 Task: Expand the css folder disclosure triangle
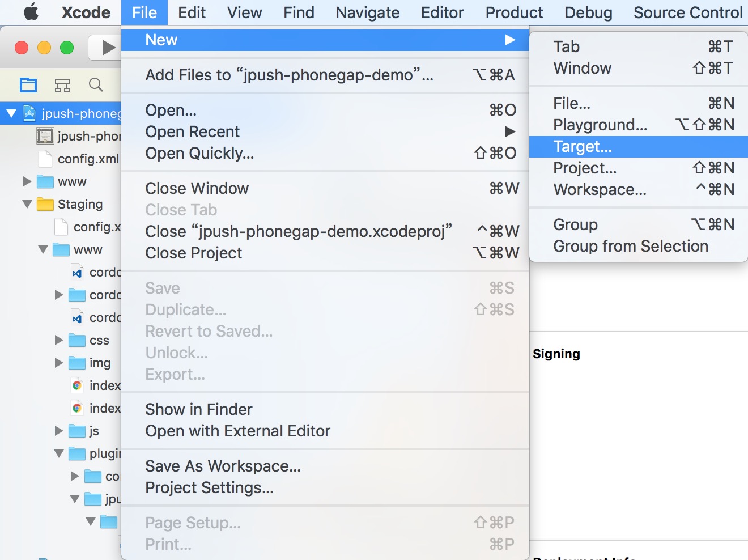[x=58, y=340]
